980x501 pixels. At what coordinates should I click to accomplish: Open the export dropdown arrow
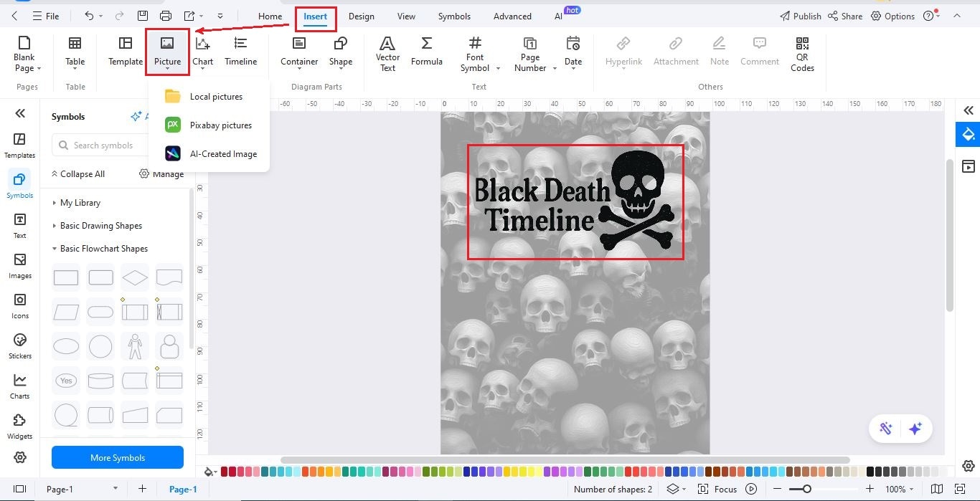202,16
